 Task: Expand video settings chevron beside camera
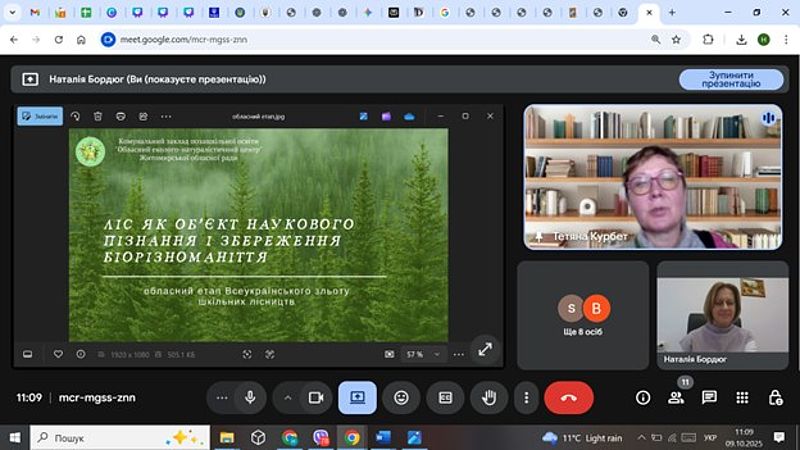(288, 397)
